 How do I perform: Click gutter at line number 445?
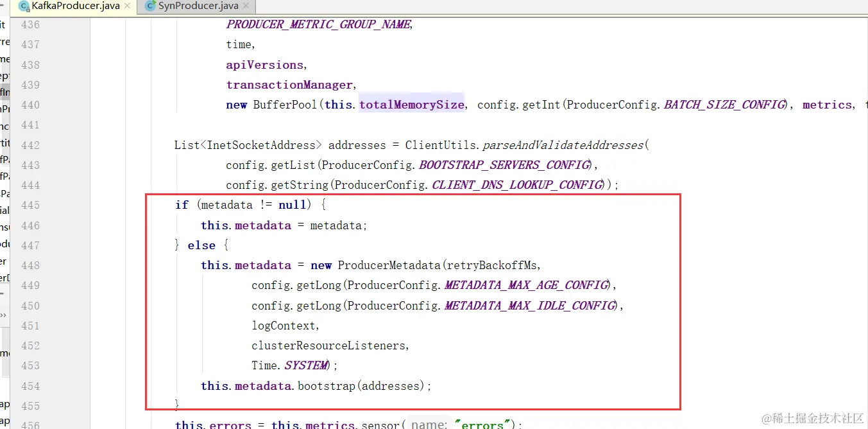(30, 205)
